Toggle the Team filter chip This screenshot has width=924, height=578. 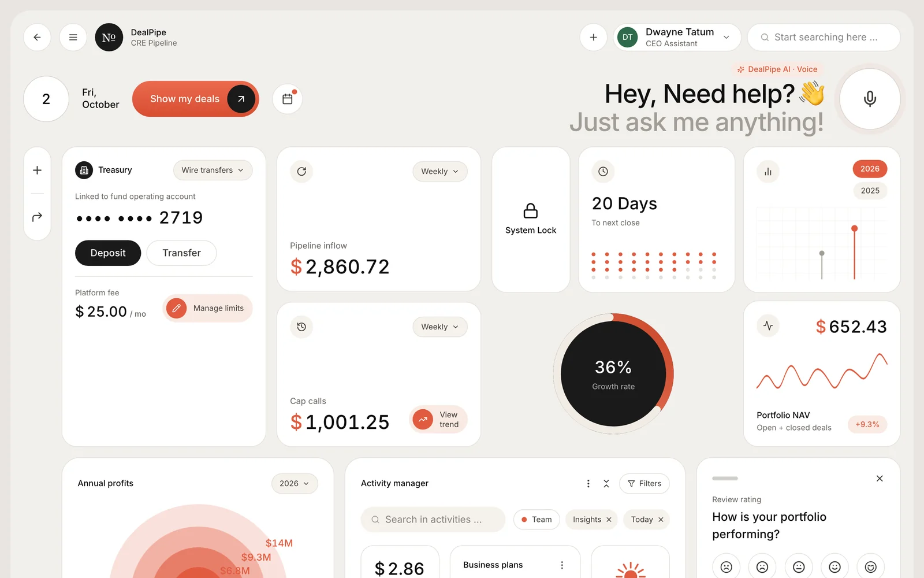536,520
